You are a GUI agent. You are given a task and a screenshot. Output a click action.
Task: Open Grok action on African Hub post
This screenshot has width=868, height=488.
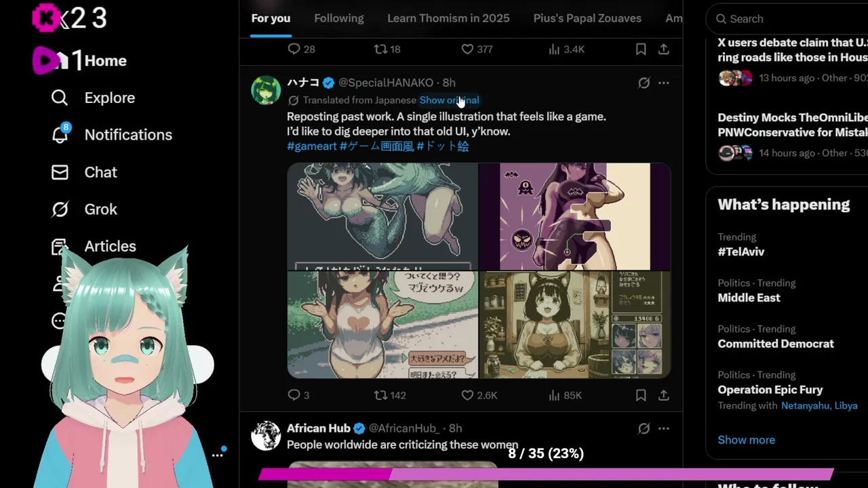pos(644,428)
